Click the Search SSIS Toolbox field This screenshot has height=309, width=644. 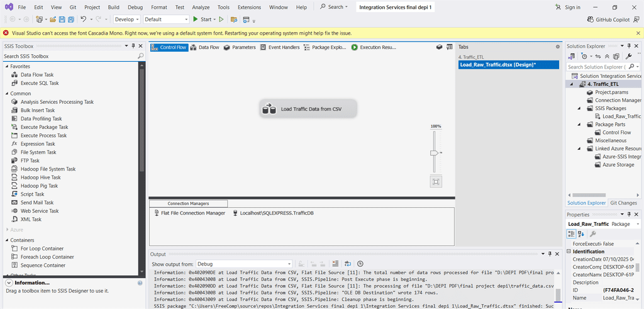coord(69,56)
